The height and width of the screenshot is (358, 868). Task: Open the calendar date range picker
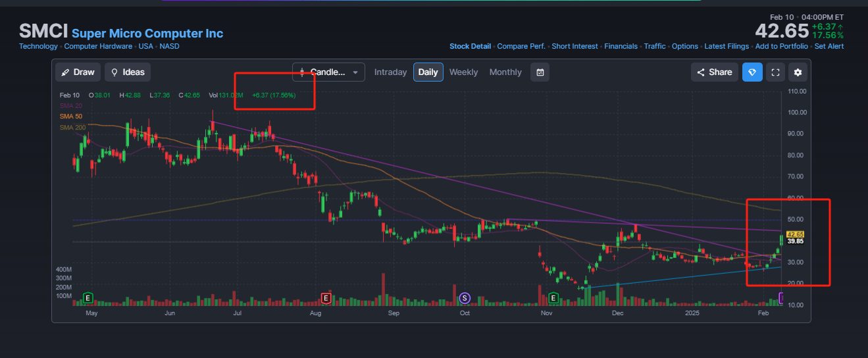pos(540,72)
